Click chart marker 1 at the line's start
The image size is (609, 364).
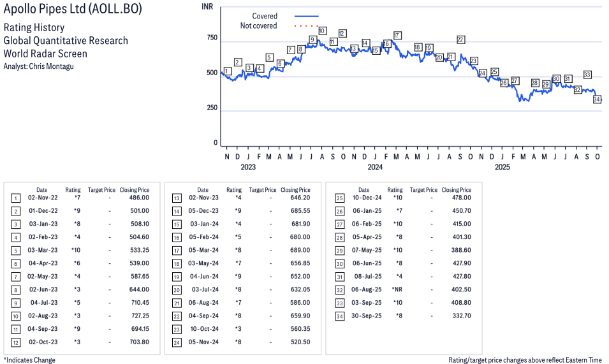click(x=227, y=71)
